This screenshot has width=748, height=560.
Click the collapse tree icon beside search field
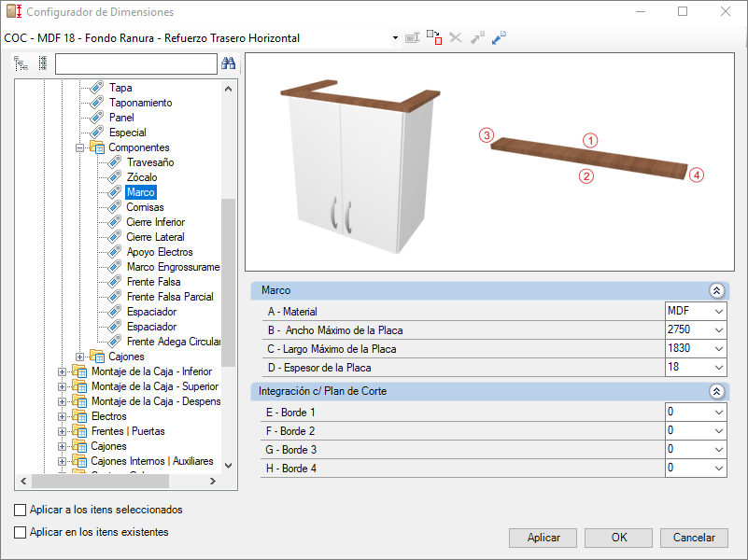pyautogui.click(x=42, y=63)
